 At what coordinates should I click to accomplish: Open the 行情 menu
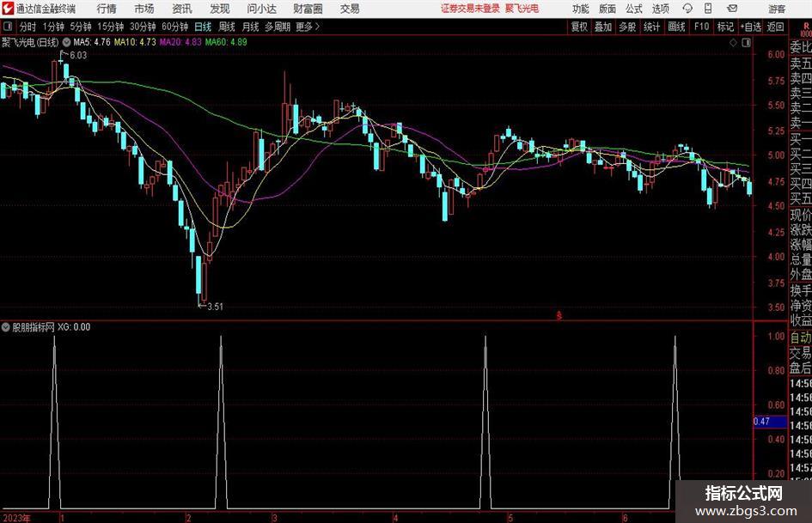pos(107,9)
